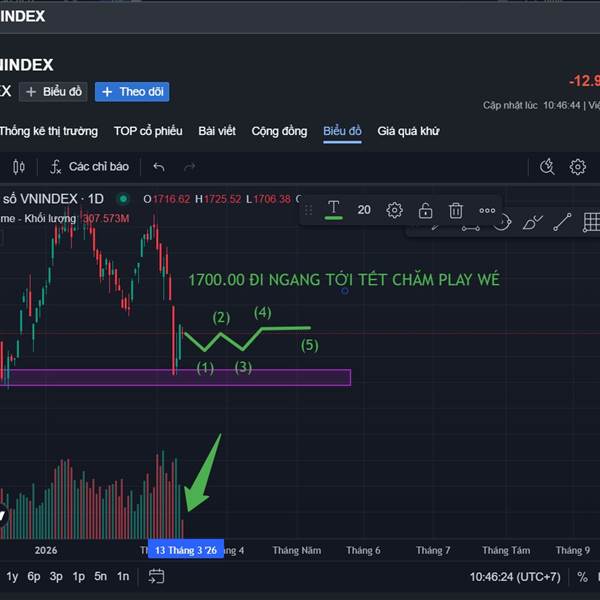Go to the Bài viết tab
The width and height of the screenshot is (600, 600).
click(217, 131)
